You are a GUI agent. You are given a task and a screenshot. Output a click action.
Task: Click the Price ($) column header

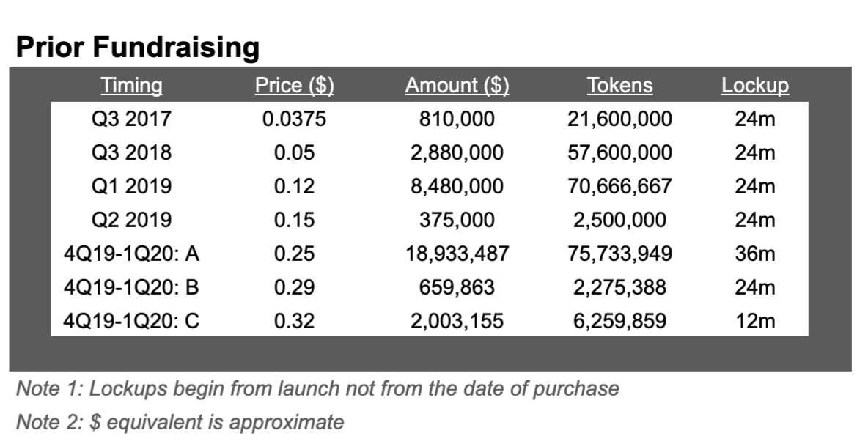tap(294, 85)
